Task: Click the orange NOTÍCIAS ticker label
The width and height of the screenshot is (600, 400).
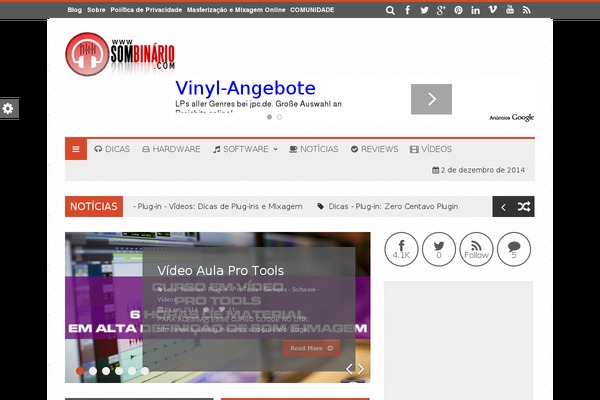Action: [94, 207]
